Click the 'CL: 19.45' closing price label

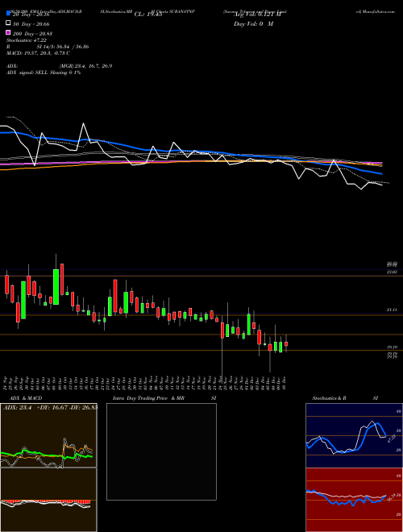148,15
